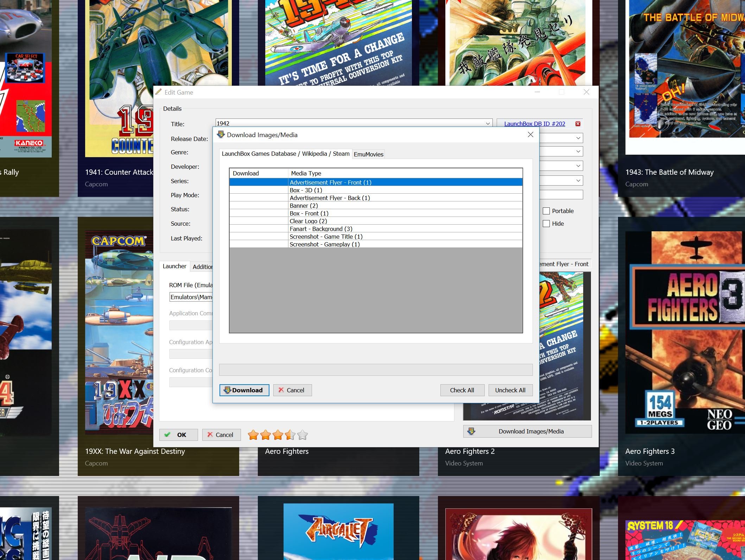This screenshot has width=745, height=560.
Task: Select the Launcher tab in Edit Game
Action: [174, 266]
